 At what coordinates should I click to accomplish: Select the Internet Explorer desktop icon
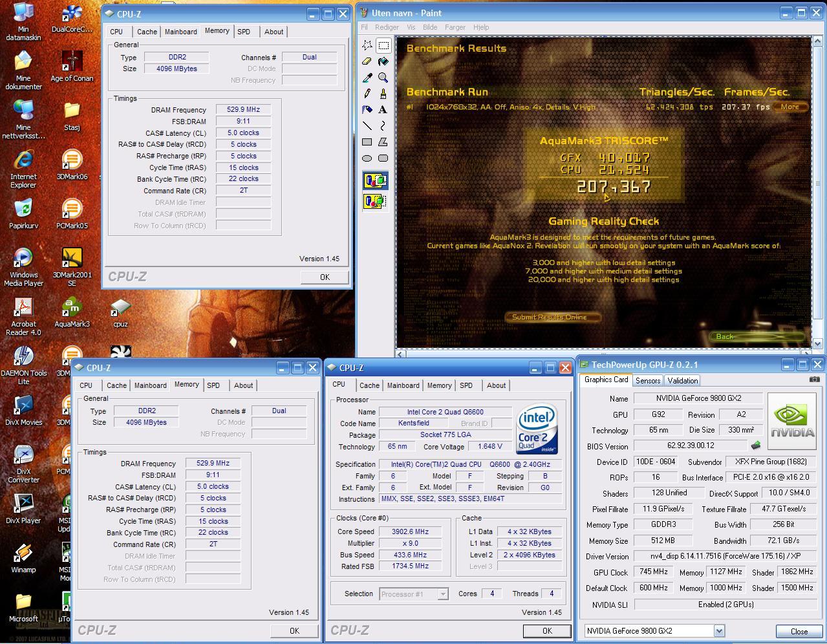tap(23, 169)
